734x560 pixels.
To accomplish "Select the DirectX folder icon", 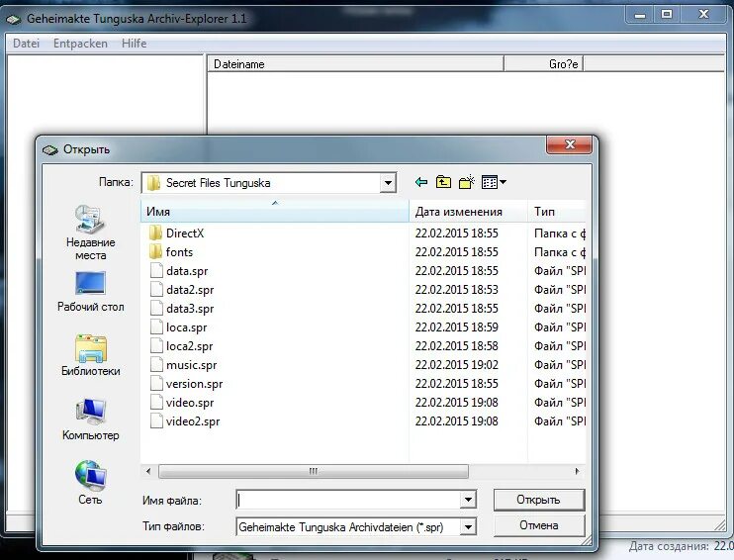I will click(155, 233).
